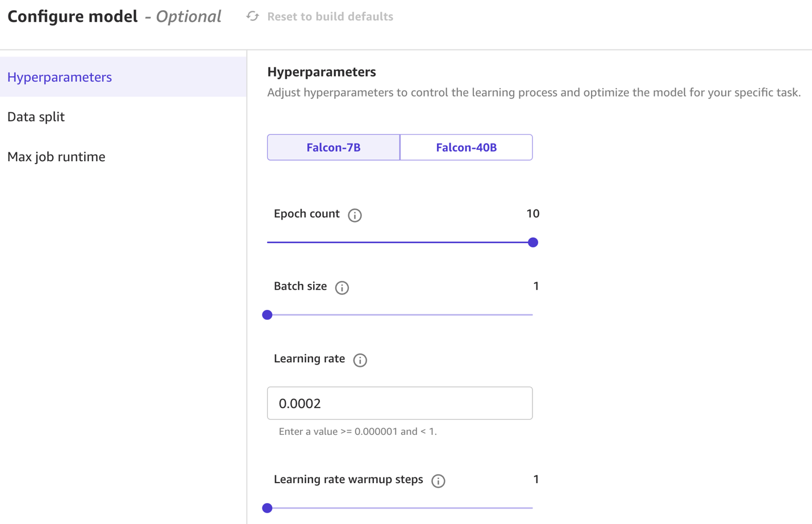Click the middle of Batch size track
The height and width of the screenshot is (524, 812).
(400, 315)
